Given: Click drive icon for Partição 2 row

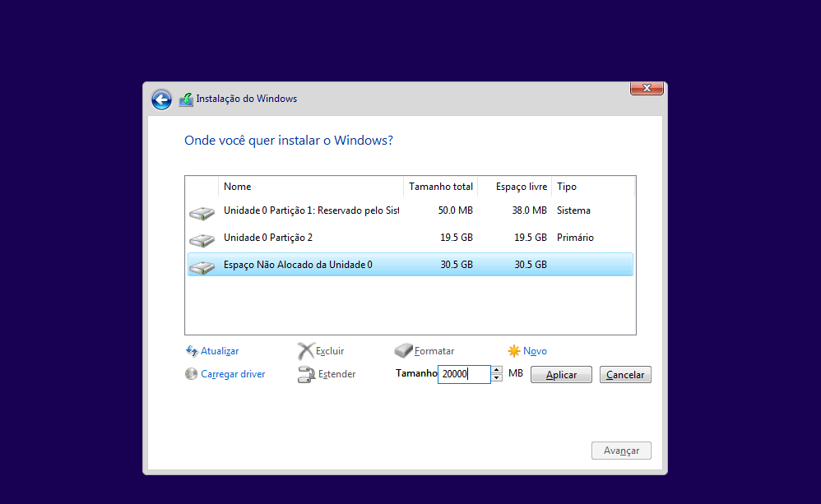Looking at the screenshot, I should (202, 240).
